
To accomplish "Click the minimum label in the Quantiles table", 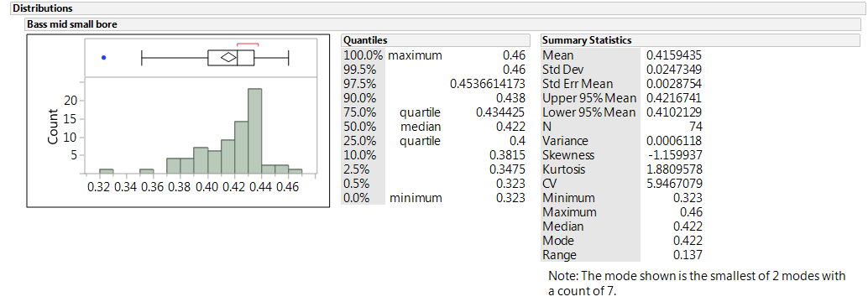I will coord(416,198).
